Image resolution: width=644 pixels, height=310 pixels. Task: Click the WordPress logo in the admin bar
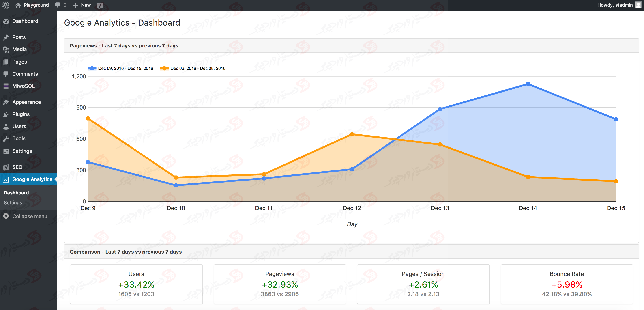click(6, 5)
